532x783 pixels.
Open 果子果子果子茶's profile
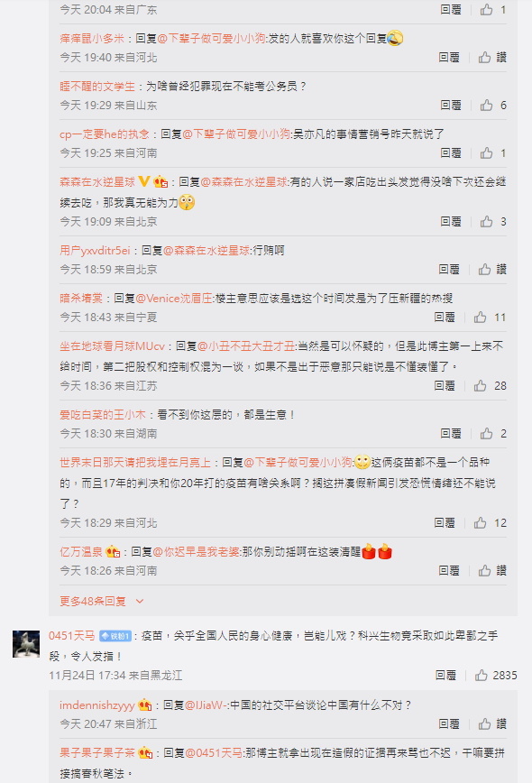tap(97, 752)
